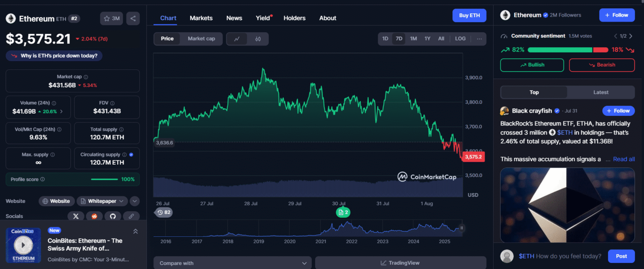This screenshot has width=644, height=269.
Task: Switch chart to Price view
Action: (x=167, y=39)
